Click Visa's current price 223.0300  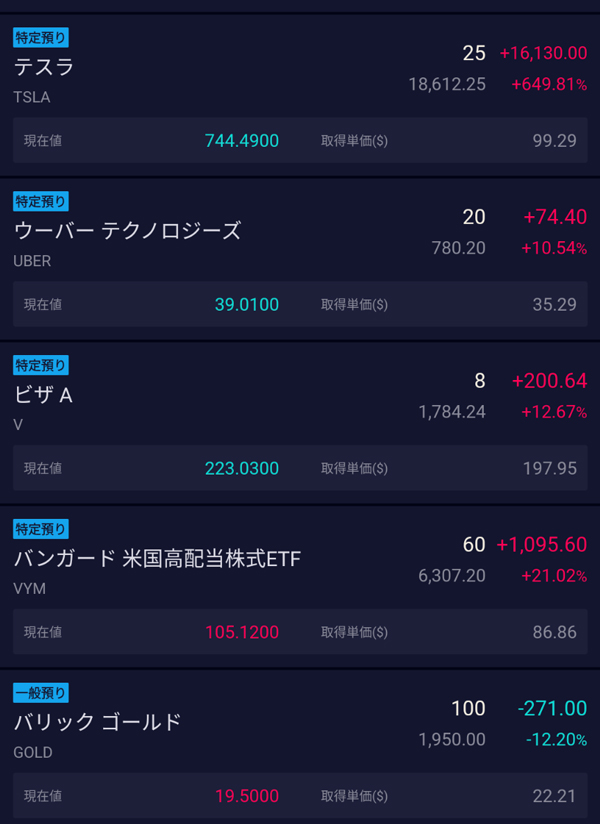point(241,468)
